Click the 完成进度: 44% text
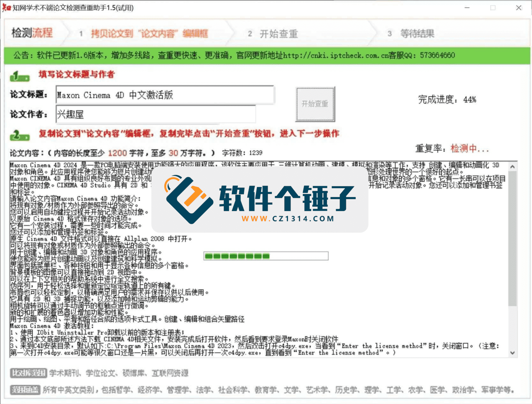This screenshot has height=404, width=532. (447, 100)
